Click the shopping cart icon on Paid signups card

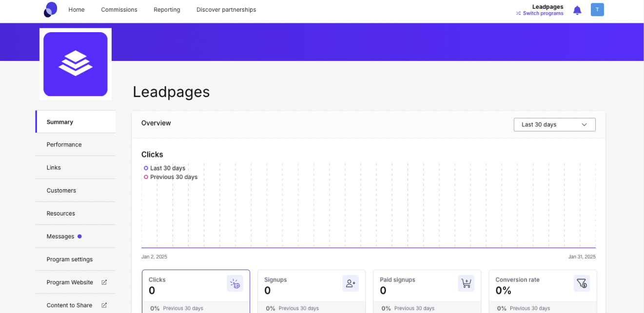(x=466, y=283)
